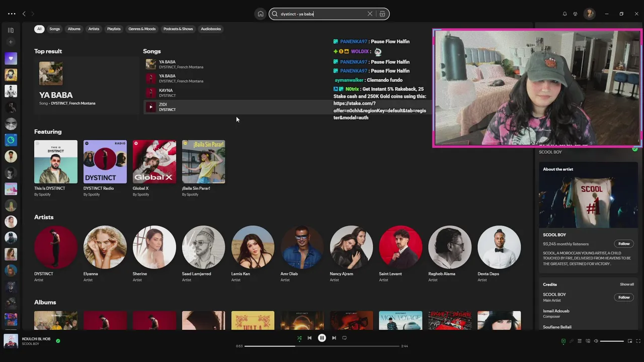
Task: Open the Home page icon
Action: pyautogui.click(x=260, y=14)
